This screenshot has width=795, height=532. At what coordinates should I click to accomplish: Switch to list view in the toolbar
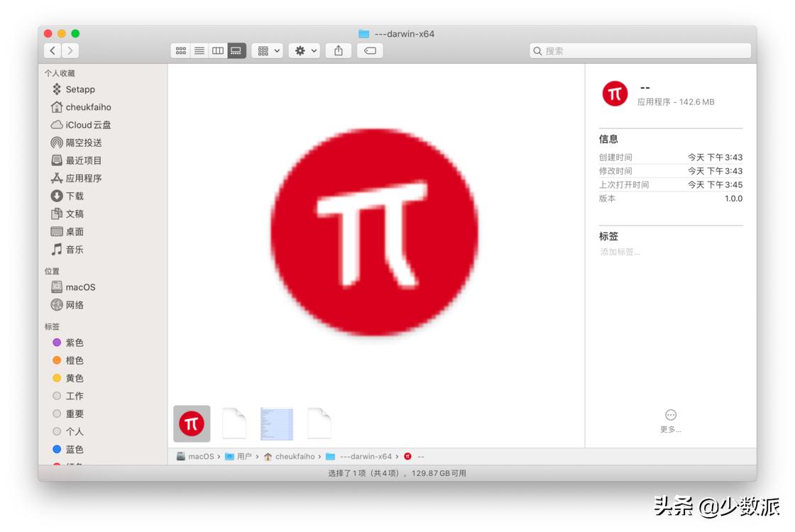coord(199,50)
